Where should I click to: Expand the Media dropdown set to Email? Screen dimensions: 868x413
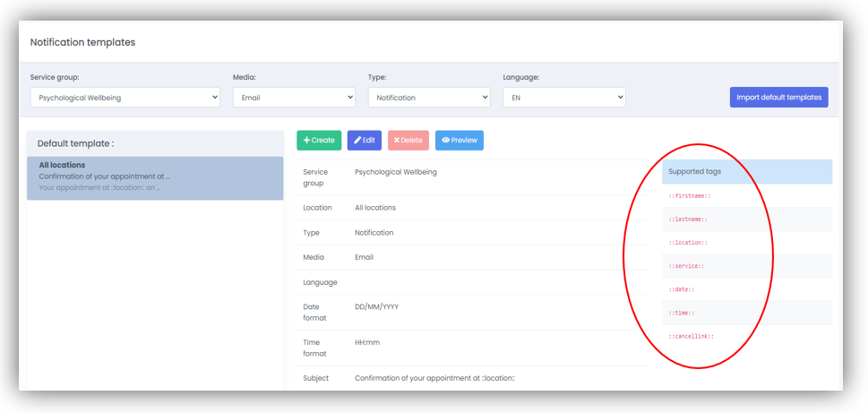coord(294,98)
